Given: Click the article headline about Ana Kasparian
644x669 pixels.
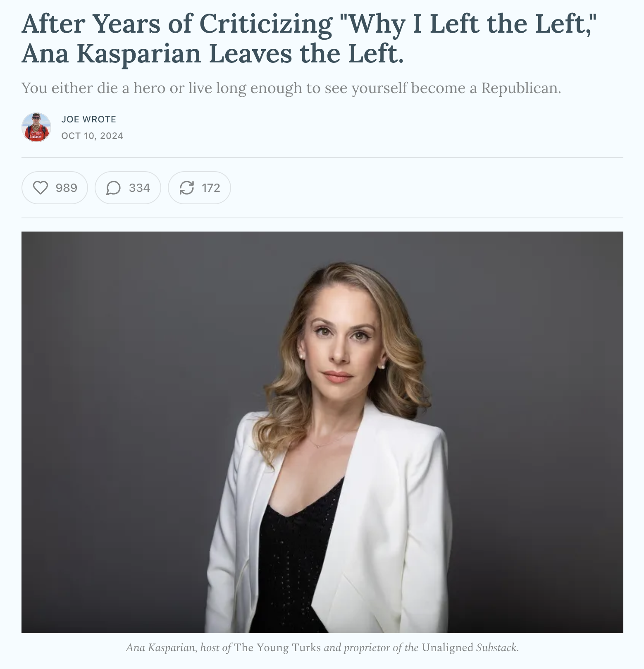Looking at the screenshot, I should coord(310,38).
